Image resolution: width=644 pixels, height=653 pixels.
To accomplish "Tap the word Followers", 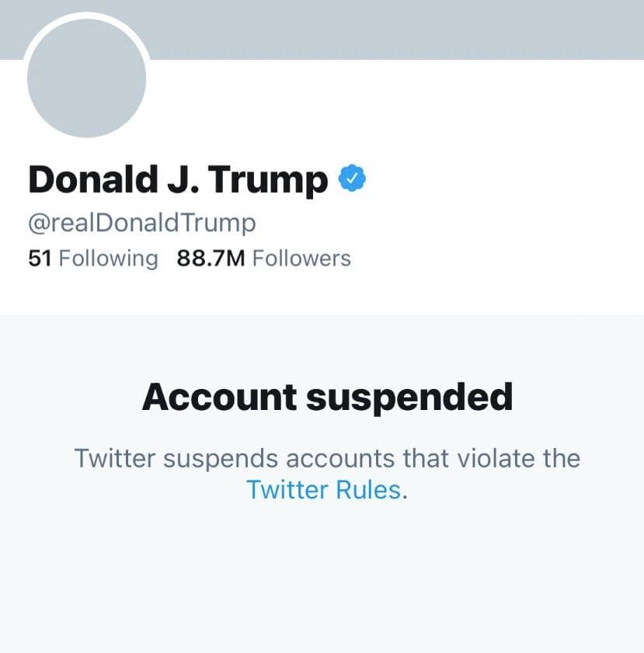I will click(x=301, y=258).
